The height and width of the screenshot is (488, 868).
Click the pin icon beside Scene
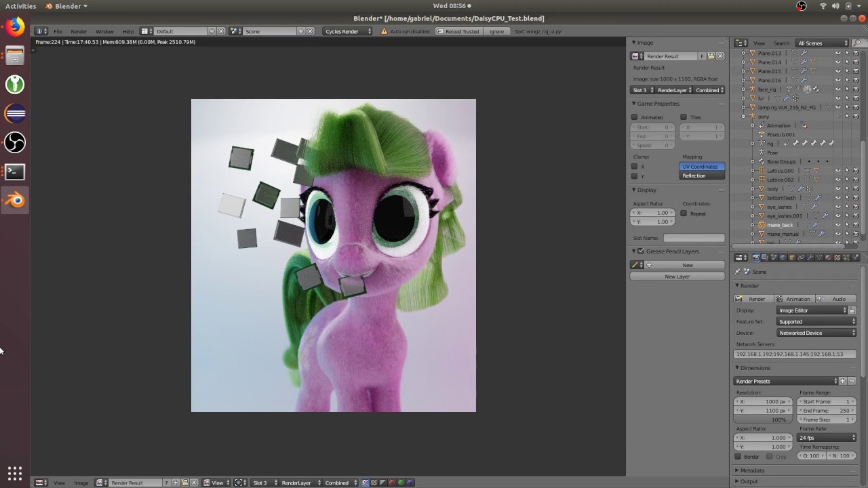(x=738, y=272)
